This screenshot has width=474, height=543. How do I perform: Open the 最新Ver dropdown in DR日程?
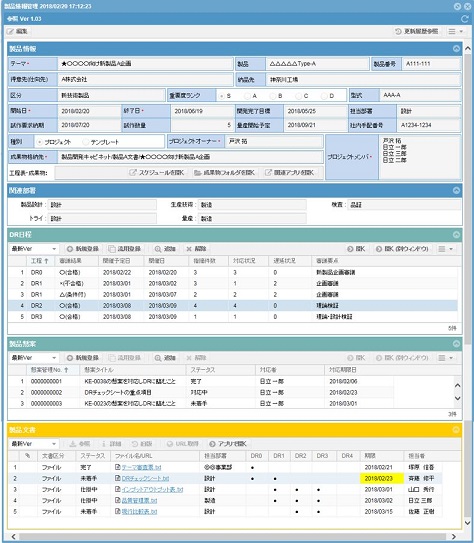pyautogui.click(x=34, y=249)
